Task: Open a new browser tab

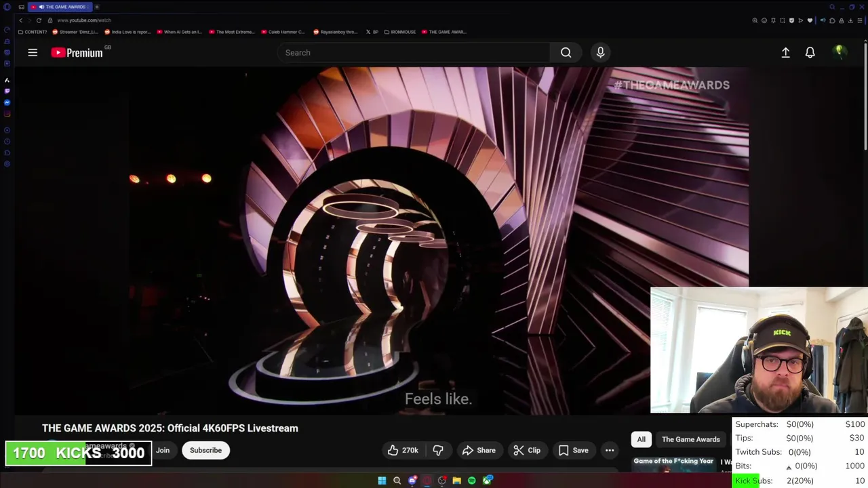Action: [x=97, y=7]
